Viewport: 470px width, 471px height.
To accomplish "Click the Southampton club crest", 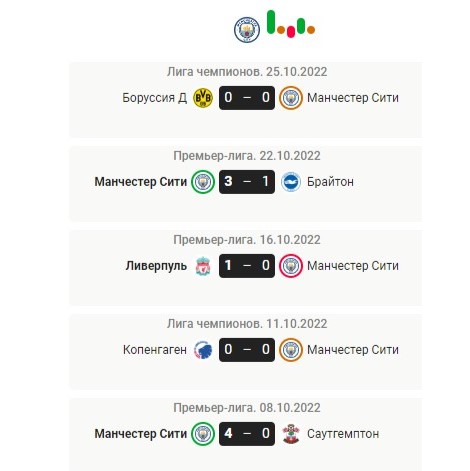I will (291, 434).
